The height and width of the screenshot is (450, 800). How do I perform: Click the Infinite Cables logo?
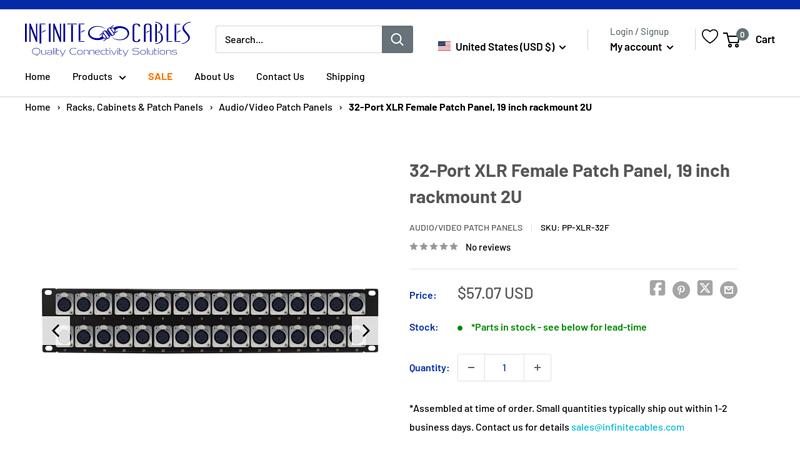(107, 39)
